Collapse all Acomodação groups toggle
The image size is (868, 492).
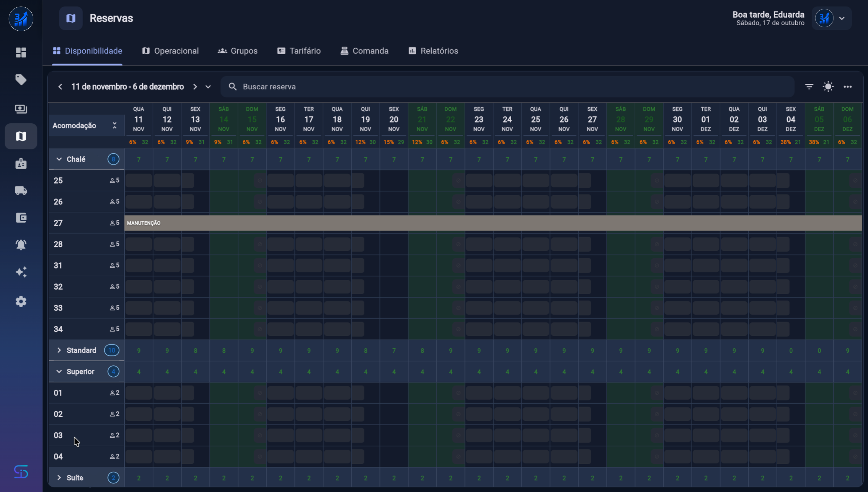click(115, 125)
